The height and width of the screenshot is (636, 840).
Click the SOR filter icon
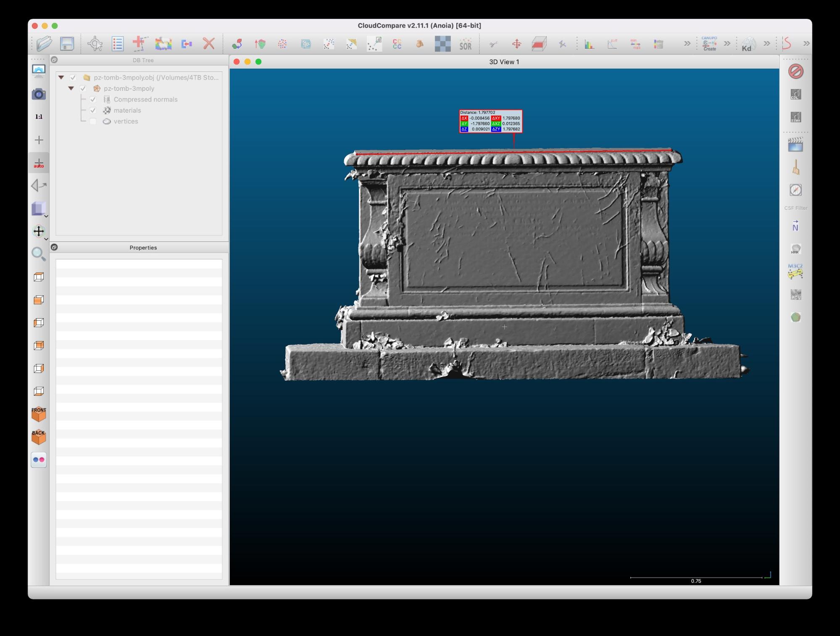pos(465,44)
